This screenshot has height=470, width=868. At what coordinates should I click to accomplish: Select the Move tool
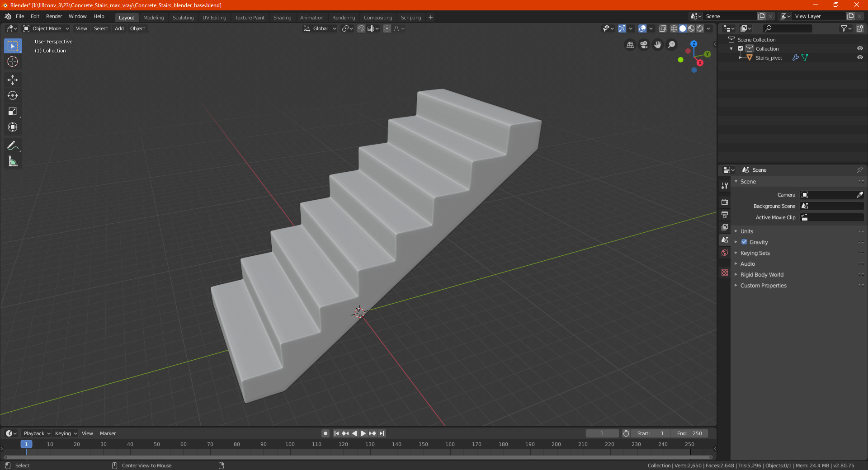tap(13, 80)
